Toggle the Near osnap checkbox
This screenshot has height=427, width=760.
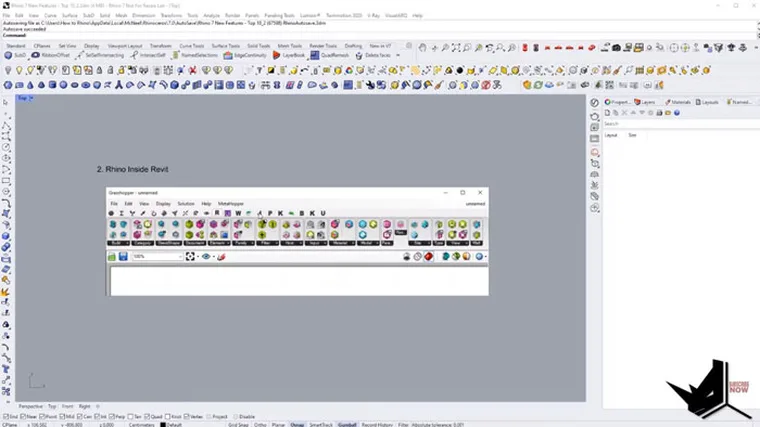pyautogui.click(x=23, y=417)
